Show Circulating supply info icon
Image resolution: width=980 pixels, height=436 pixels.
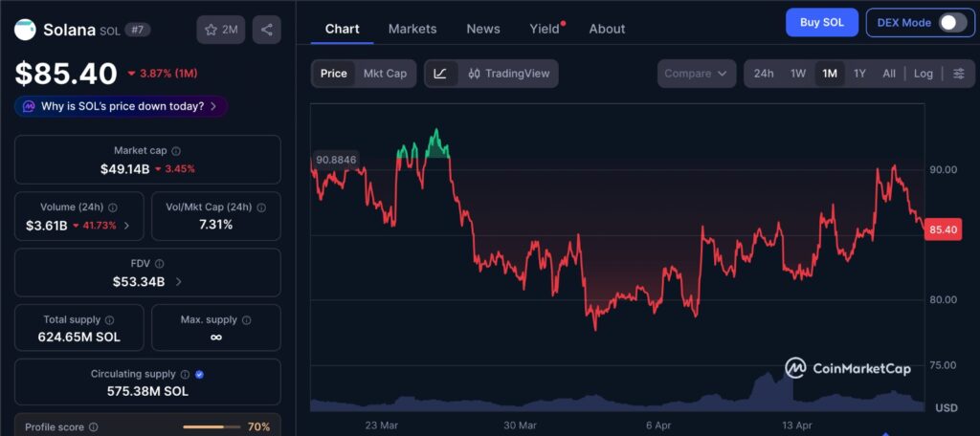coord(185,374)
